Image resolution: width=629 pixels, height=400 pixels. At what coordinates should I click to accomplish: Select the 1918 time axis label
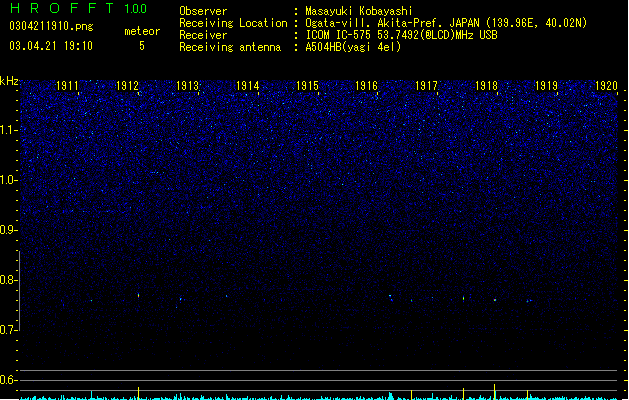487,86
